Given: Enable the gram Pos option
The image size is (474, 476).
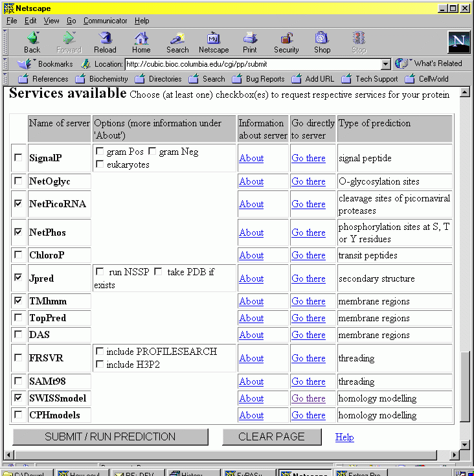Looking at the screenshot, I should pos(99,151).
